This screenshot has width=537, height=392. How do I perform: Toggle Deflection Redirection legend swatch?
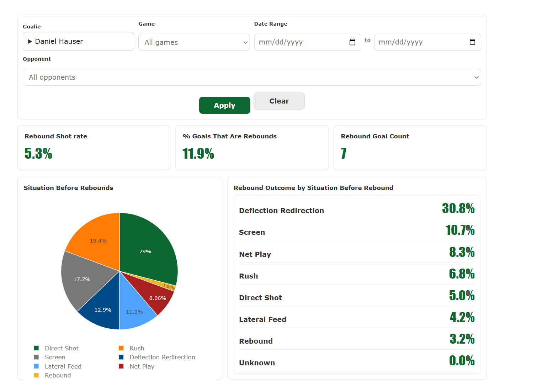tap(121, 357)
